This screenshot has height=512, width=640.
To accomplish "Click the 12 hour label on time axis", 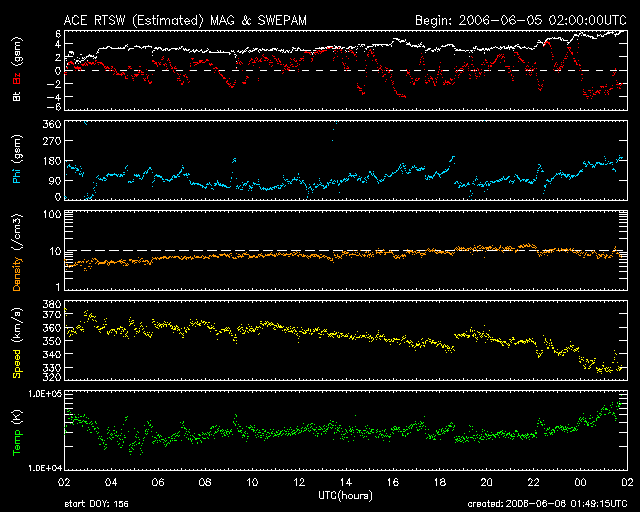I will point(299,482).
